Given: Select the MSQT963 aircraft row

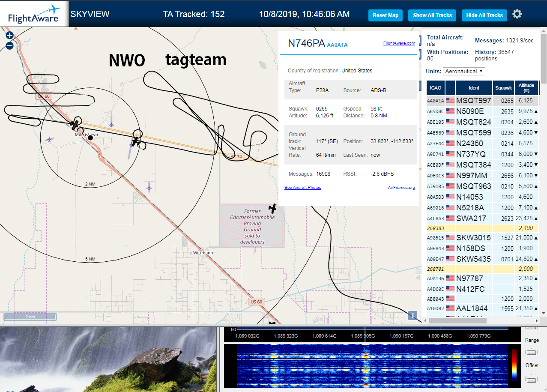Looking at the screenshot, I should coord(483,186).
